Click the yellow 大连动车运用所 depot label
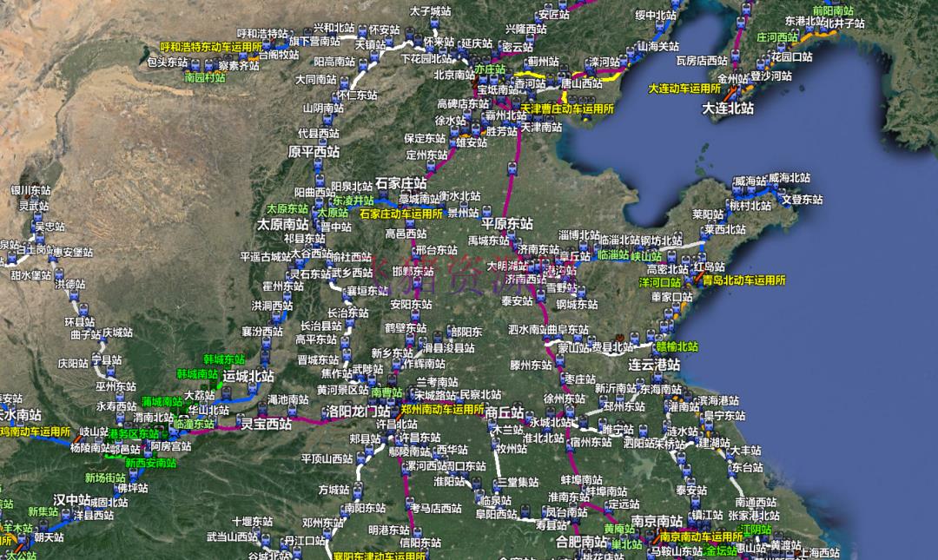 [x=685, y=89]
